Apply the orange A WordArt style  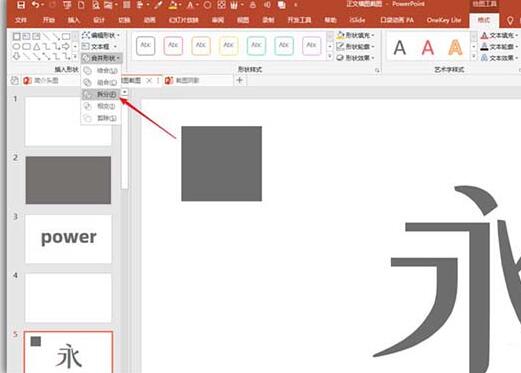tap(455, 47)
